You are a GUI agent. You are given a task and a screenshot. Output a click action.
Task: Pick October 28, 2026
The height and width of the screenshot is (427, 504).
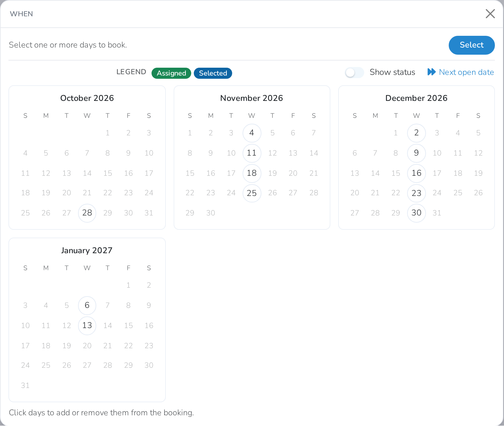[87, 213]
